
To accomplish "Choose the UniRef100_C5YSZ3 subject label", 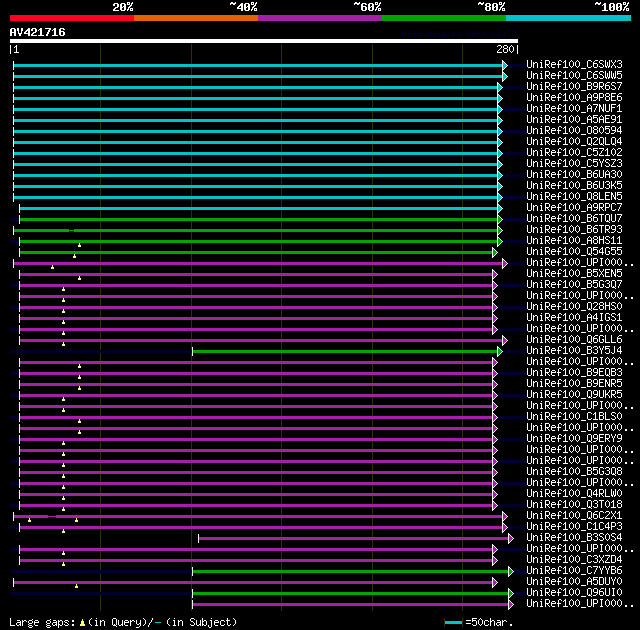I will click(x=574, y=164).
